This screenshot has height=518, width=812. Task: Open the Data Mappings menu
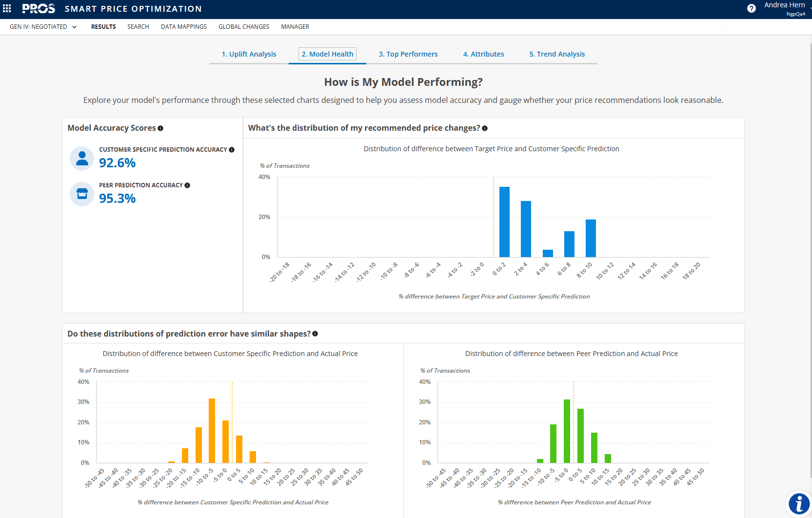click(184, 27)
